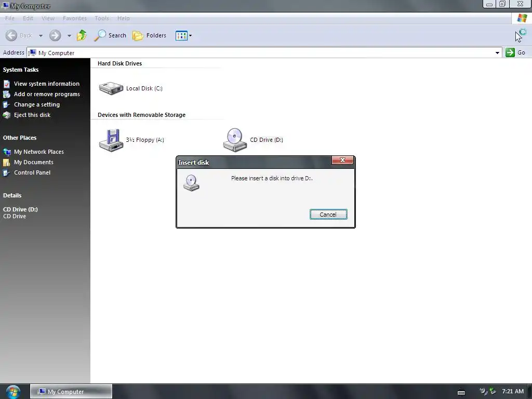The width and height of the screenshot is (532, 399).
Task: Open the File menu
Action: (9, 18)
